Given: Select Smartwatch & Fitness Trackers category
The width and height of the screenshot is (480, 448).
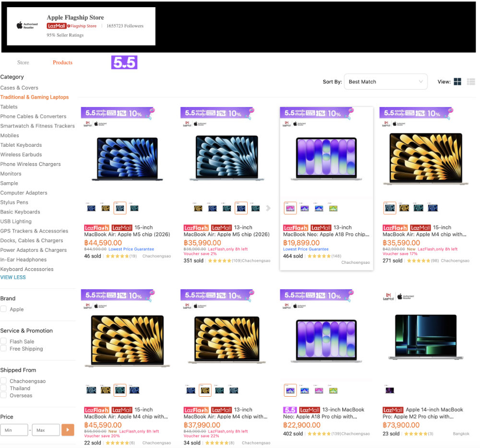Looking at the screenshot, I should click(x=37, y=126).
